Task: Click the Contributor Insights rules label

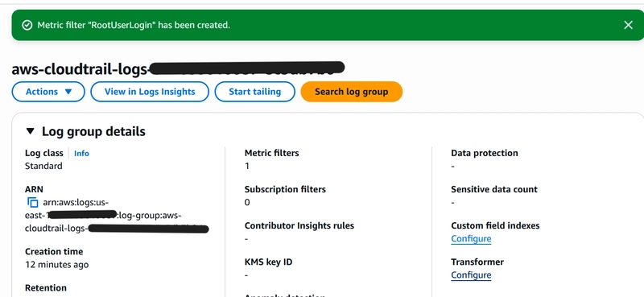Action: coord(299,225)
